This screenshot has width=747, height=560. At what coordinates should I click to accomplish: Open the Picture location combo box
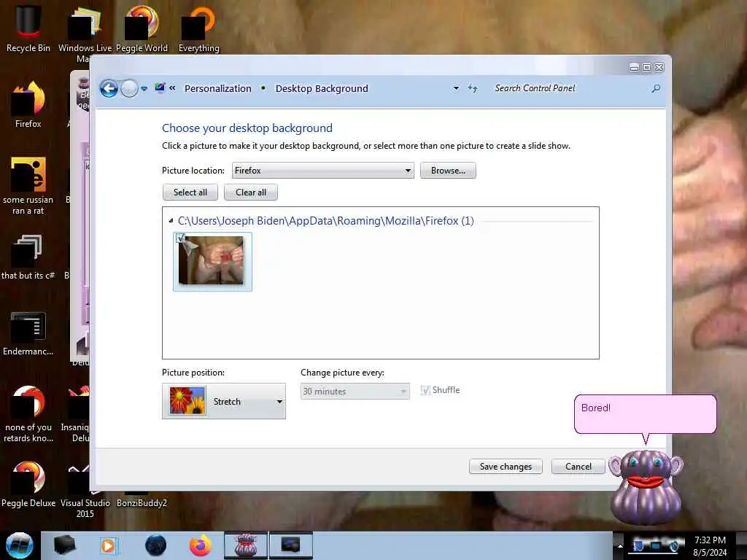click(x=322, y=171)
